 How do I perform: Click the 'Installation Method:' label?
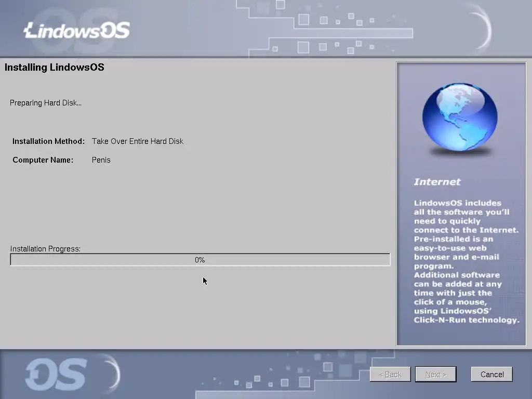tap(48, 141)
